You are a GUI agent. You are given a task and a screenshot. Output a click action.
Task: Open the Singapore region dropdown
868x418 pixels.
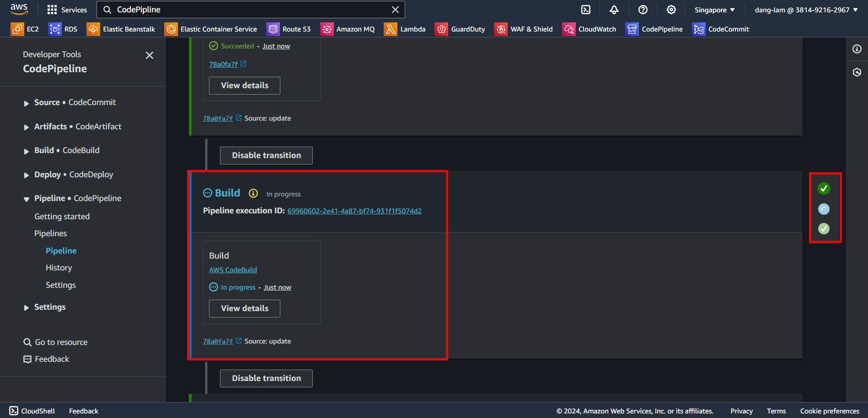click(x=714, y=10)
